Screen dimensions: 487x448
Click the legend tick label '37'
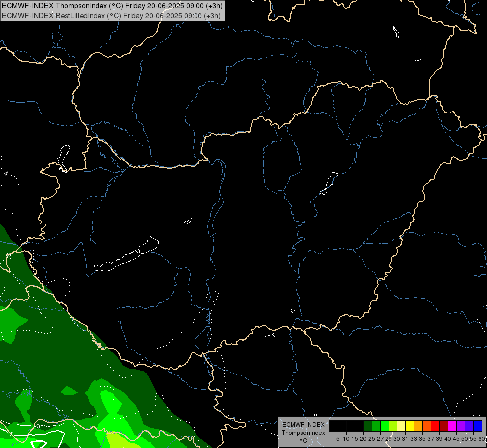(431, 439)
